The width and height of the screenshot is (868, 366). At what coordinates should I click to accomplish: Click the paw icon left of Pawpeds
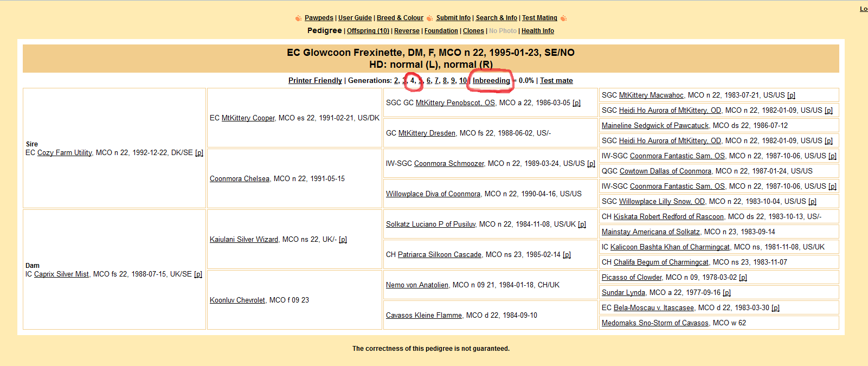(x=298, y=18)
